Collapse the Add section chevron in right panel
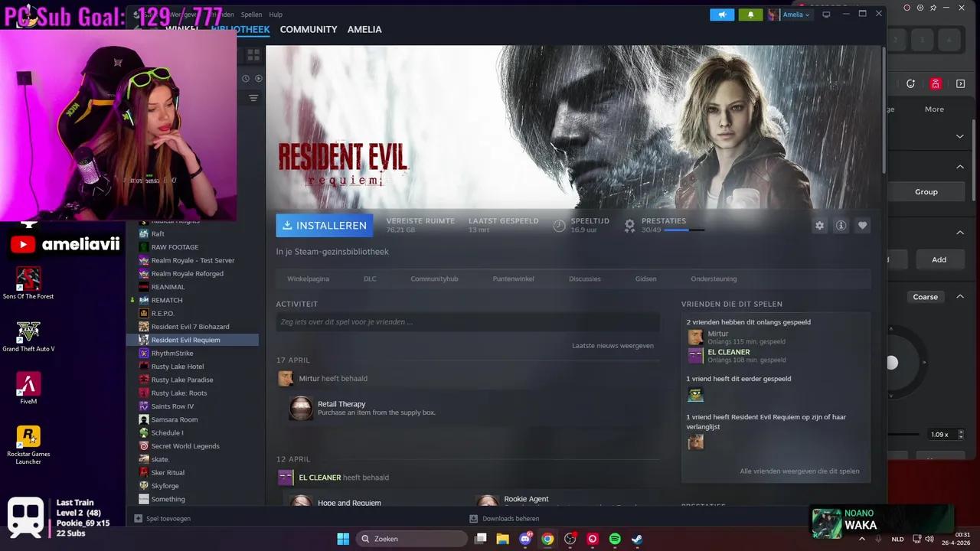Image resolution: width=980 pixels, height=551 pixels. [960, 233]
